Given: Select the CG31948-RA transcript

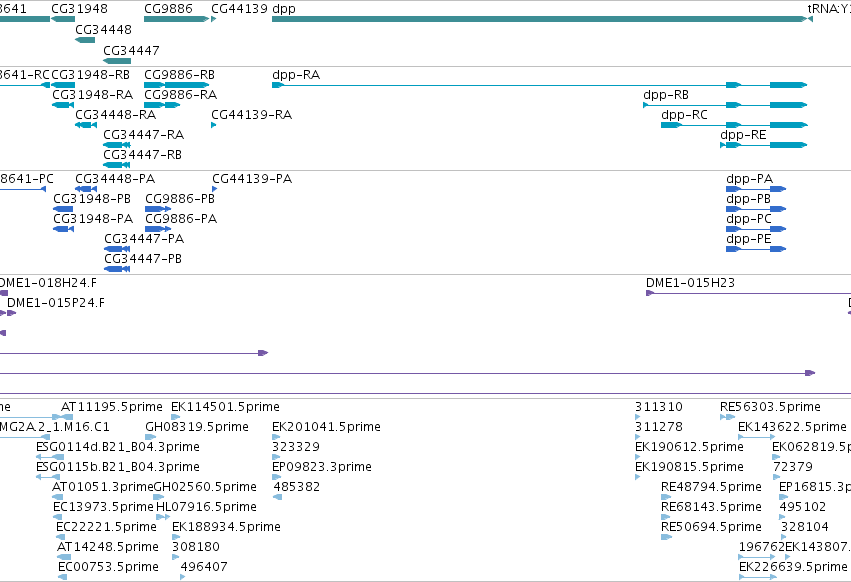Looking at the screenshot, I should pyautogui.click(x=63, y=105).
